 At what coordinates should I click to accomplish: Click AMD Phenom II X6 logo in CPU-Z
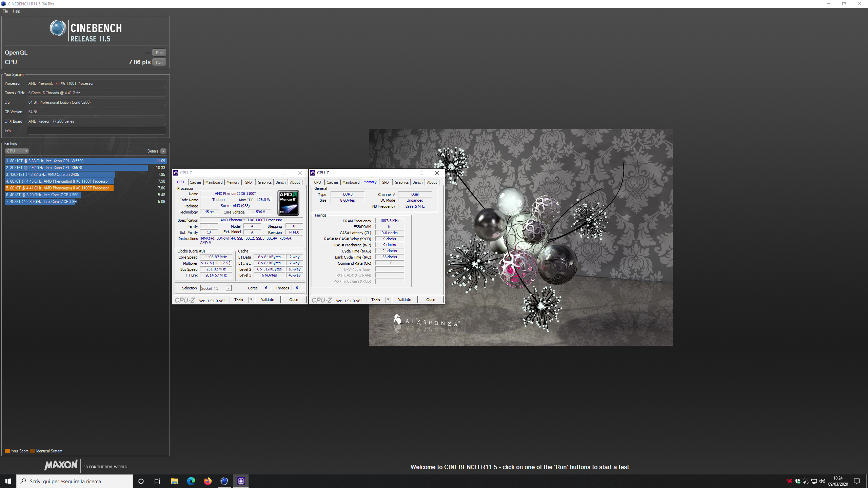click(288, 203)
